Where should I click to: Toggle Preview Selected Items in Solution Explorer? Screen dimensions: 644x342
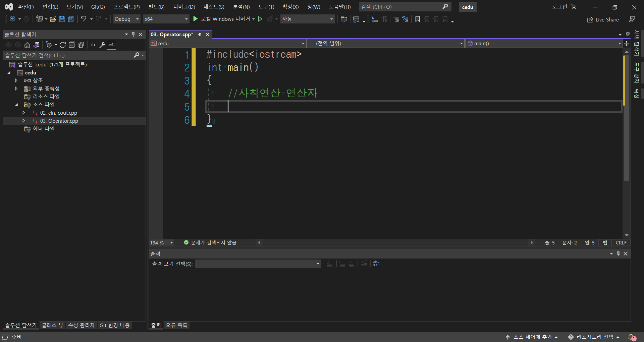coord(112,45)
